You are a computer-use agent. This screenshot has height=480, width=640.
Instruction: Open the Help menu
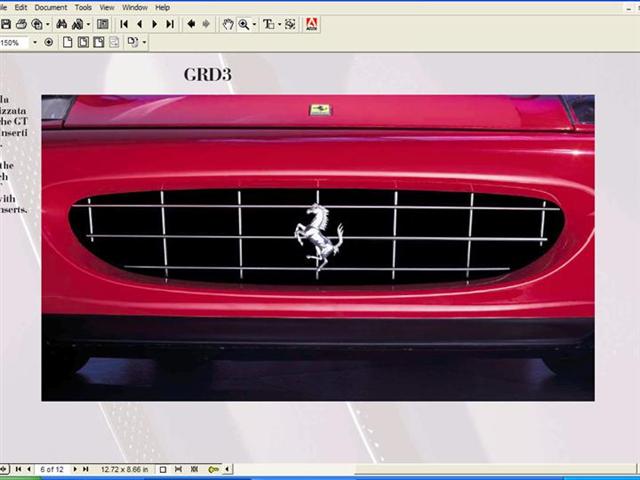[x=162, y=7]
